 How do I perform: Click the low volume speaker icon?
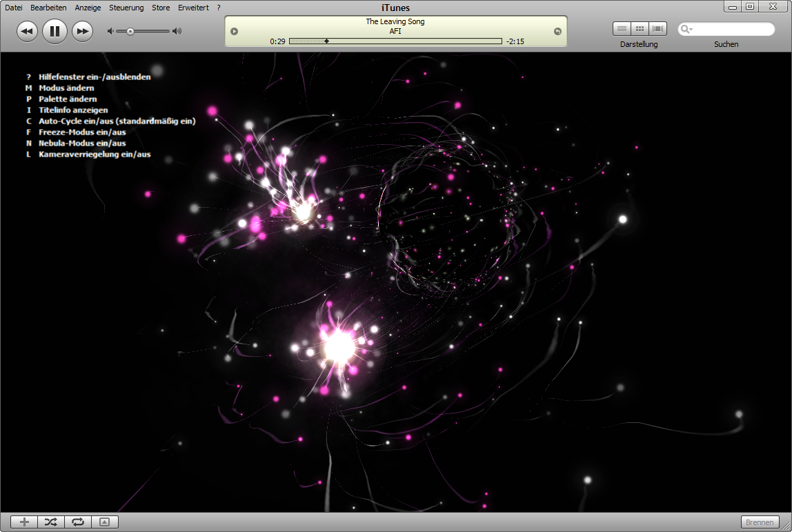click(x=110, y=31)
